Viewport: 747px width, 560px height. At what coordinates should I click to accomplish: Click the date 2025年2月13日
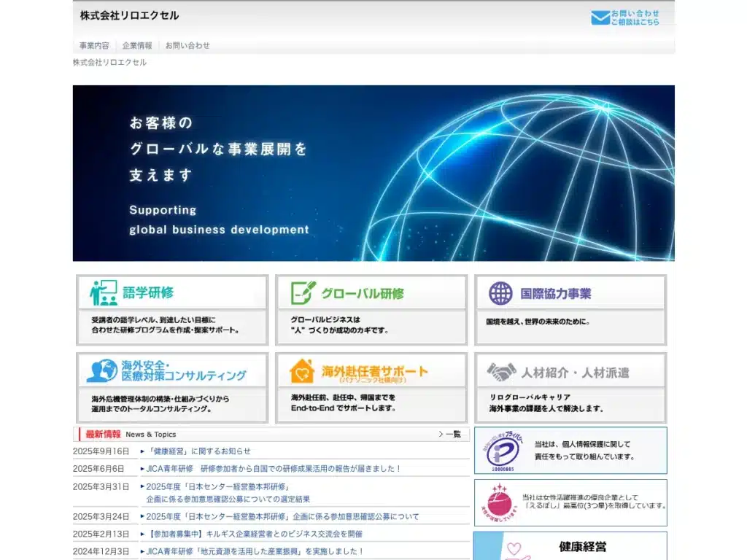point(101,534)
